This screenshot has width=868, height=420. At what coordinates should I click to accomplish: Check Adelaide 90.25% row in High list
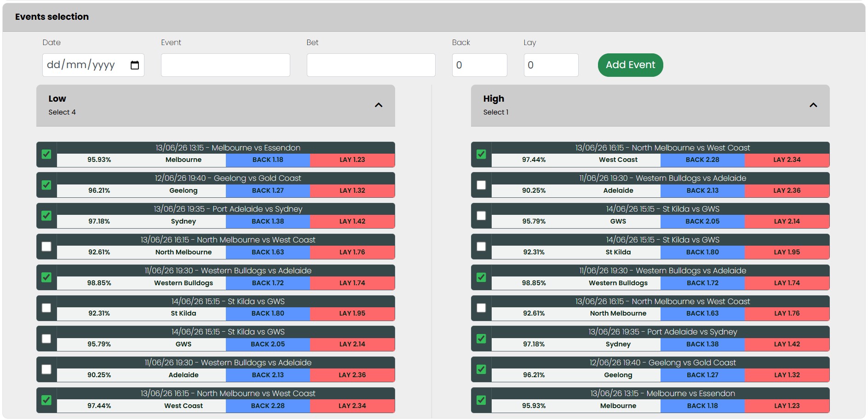tap(481, 185)
